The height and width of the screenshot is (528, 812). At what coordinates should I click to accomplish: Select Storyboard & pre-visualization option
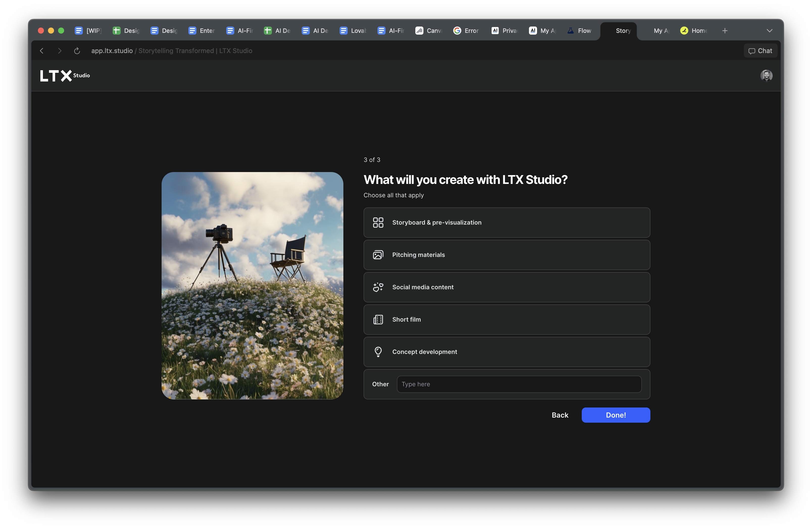[x=507, y=223]
